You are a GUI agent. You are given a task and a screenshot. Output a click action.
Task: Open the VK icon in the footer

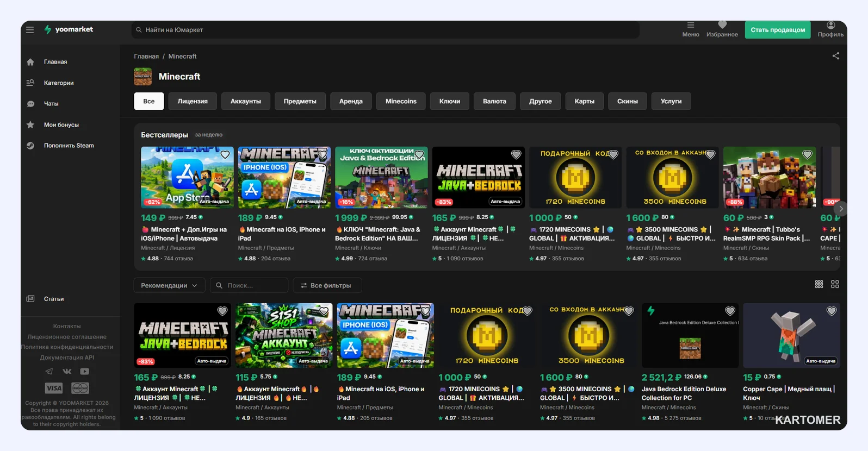tap(67, 372)
